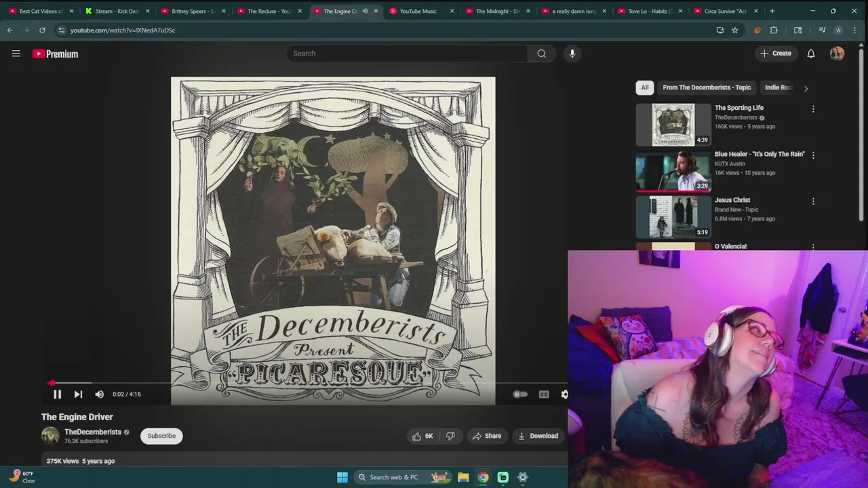Click the page vertical scrollbar
Screen dimensions: 868x488
coord(862,136)
